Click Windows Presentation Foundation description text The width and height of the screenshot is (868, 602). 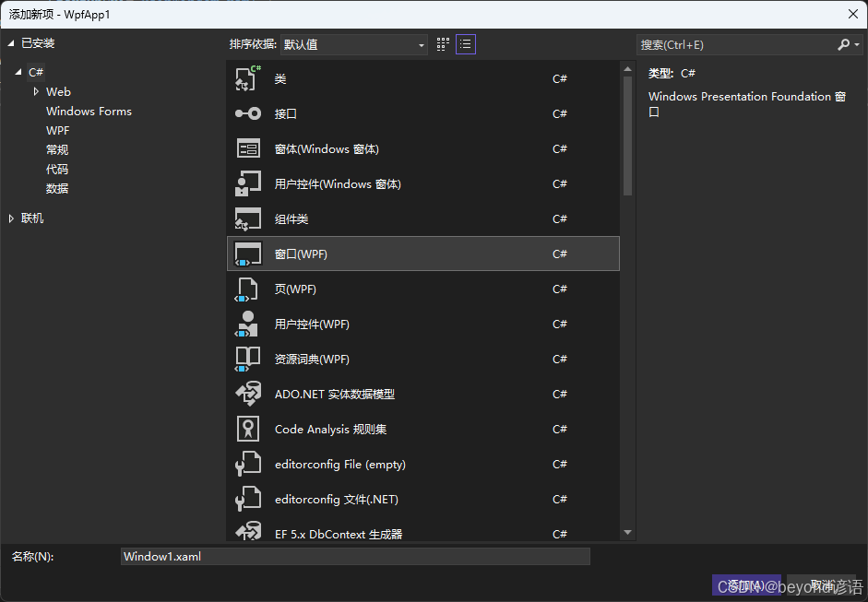click(747, 104)
